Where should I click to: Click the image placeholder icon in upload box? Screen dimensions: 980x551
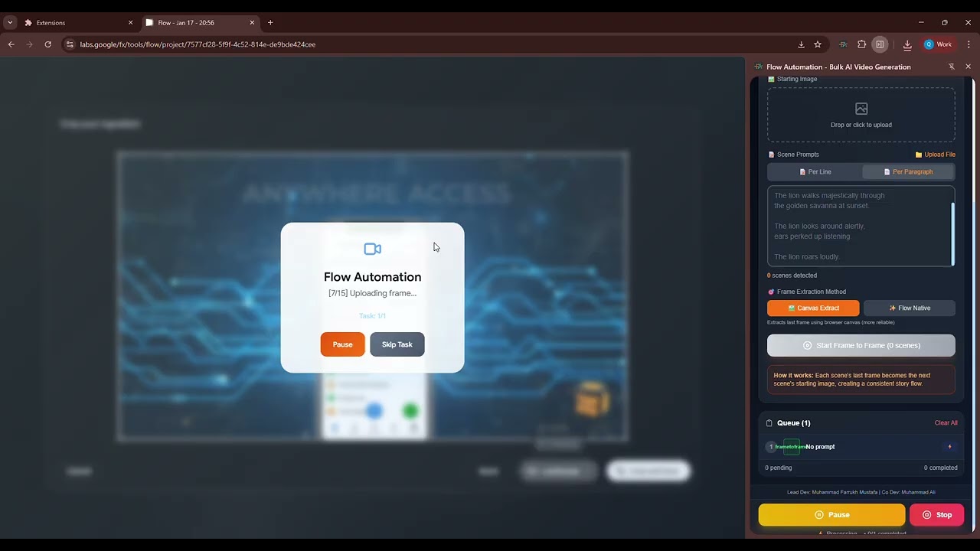point(861,109)
